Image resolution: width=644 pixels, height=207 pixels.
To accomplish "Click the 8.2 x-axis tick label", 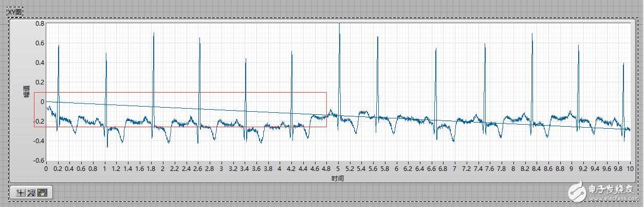I will pyautogui.click(x=526, y=168).
